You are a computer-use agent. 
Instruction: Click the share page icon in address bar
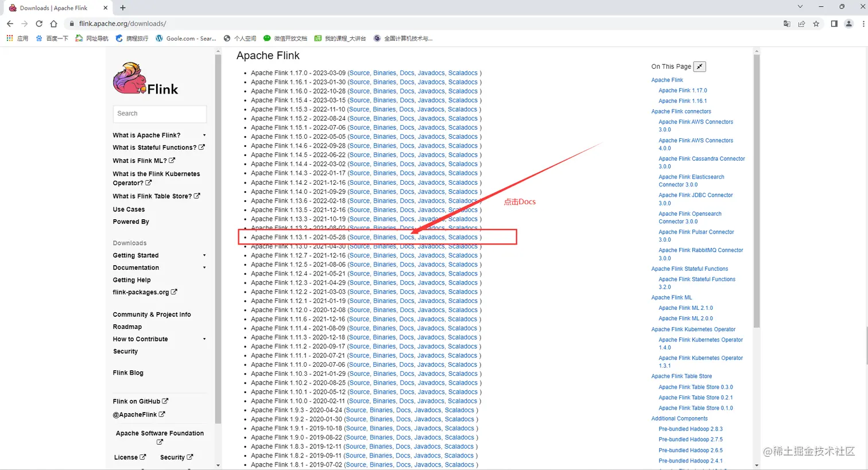coord(801,24)
